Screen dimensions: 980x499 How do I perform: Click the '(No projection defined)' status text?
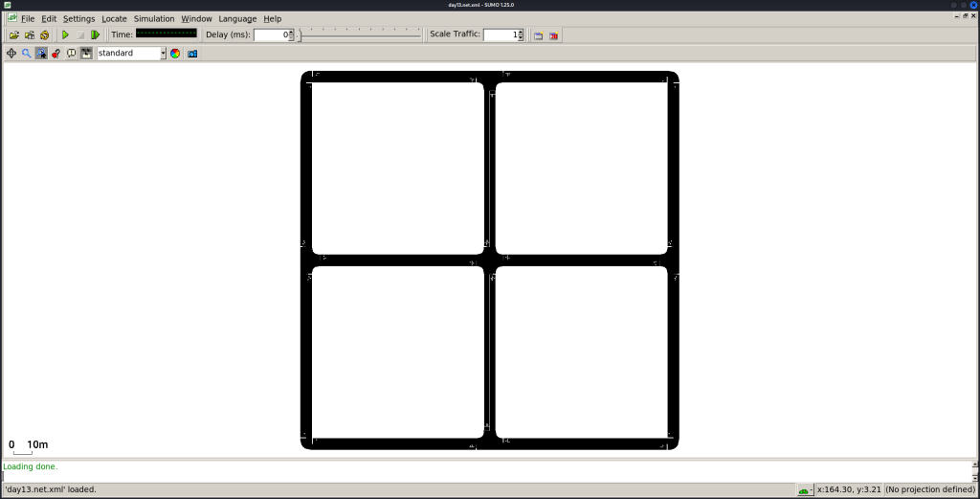click(930, 489)
